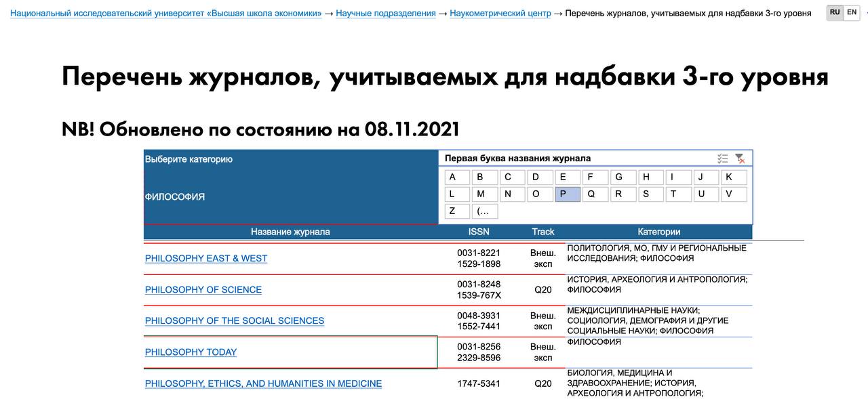868x399 pixels.
Task: Open Наукометрический центр breadcrumb link
Action: (x=500, y=14)
